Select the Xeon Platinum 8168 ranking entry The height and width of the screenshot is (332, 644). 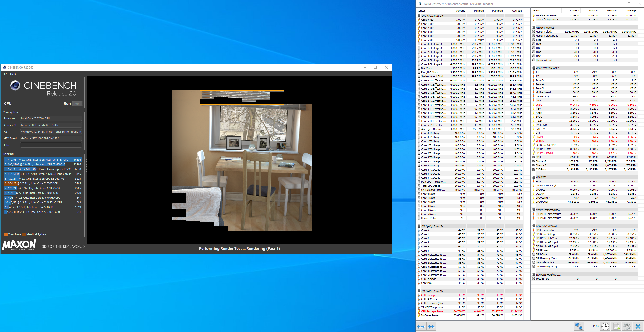[43, 160]
